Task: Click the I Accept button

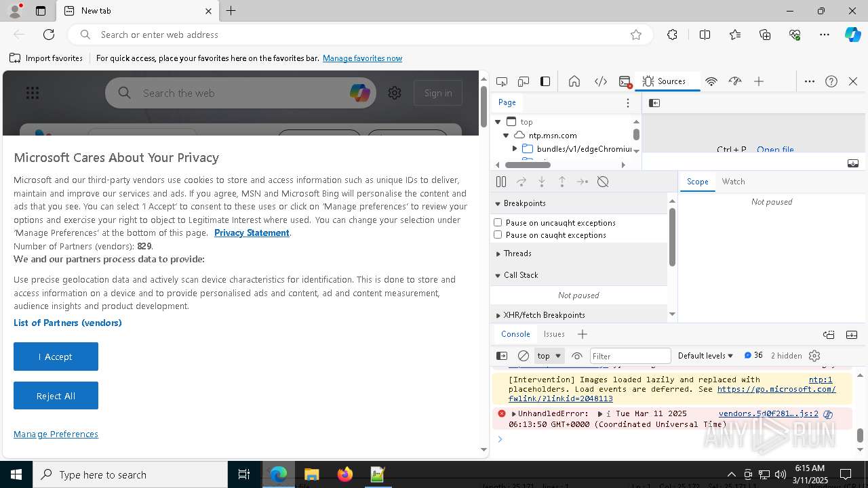Action: (56, 357)
